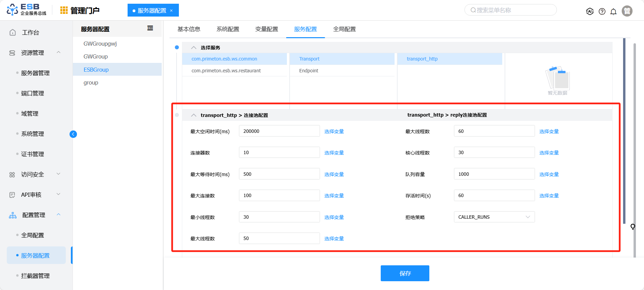
Task: Select the Endpoint service option
Action: (308, 71)
